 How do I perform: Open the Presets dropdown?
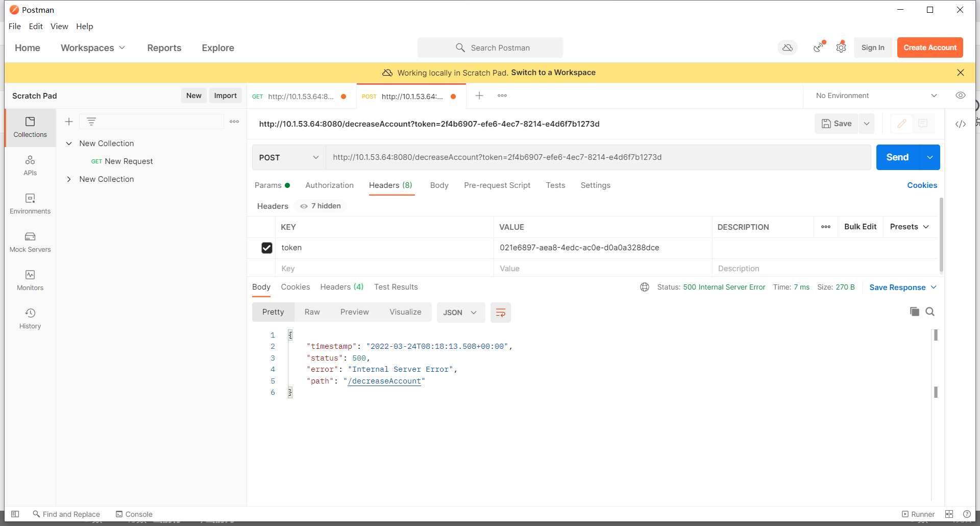click(910, 227)
